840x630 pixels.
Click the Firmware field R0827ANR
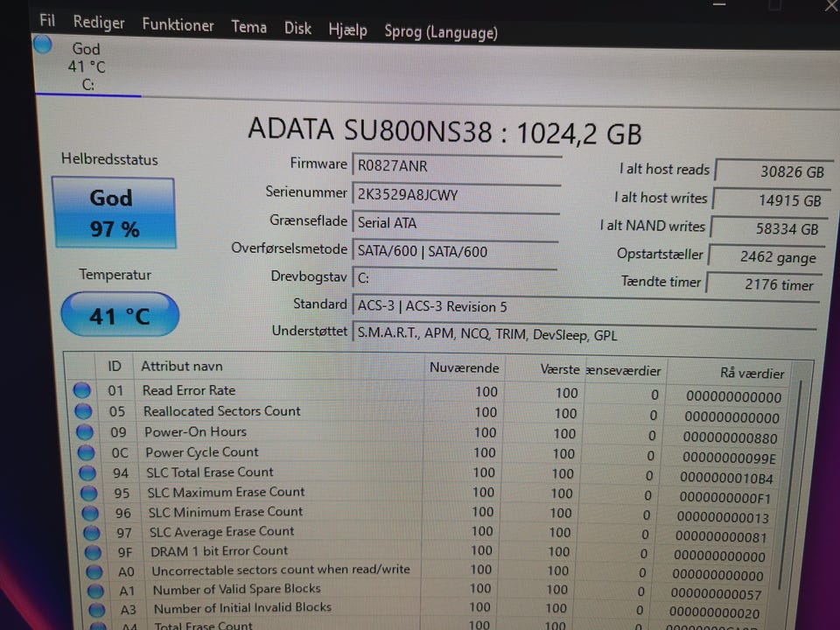click(457, 166)
